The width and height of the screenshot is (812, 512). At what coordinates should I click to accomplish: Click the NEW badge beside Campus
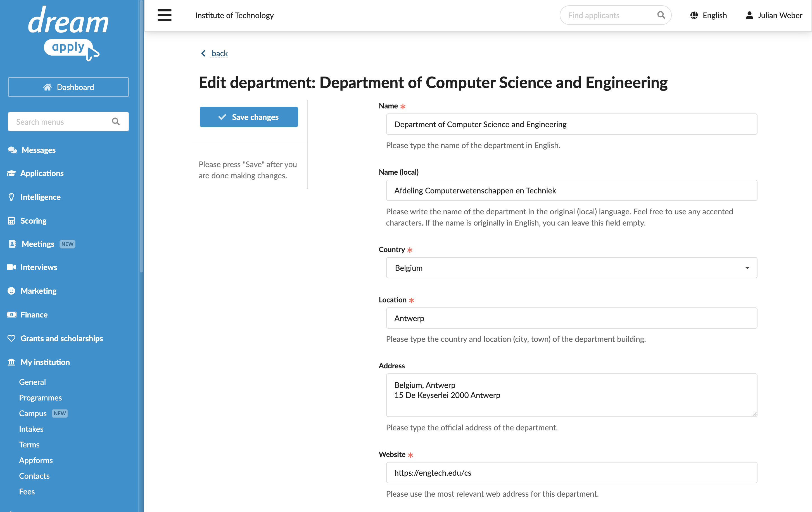click(x=60, y=413)
